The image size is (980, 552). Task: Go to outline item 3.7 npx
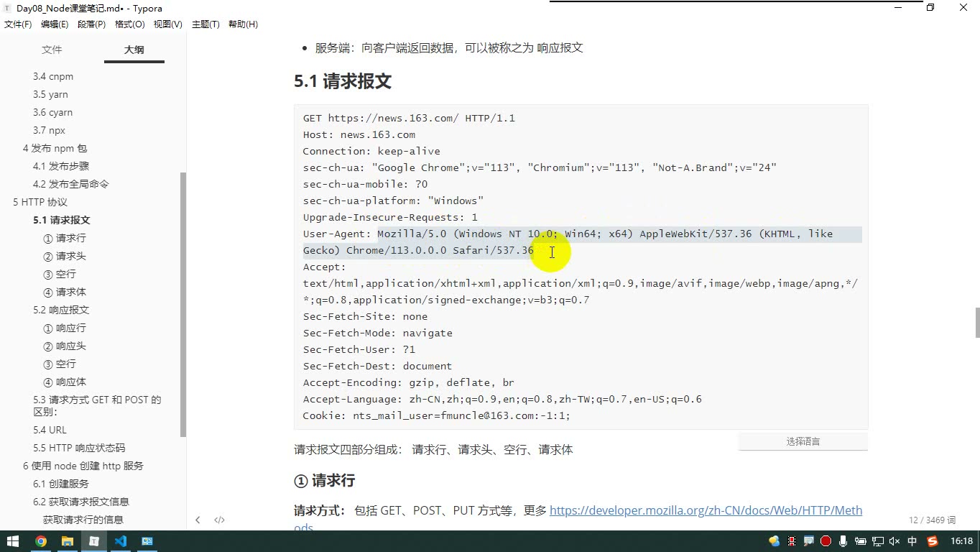click(x=49, y=130)
